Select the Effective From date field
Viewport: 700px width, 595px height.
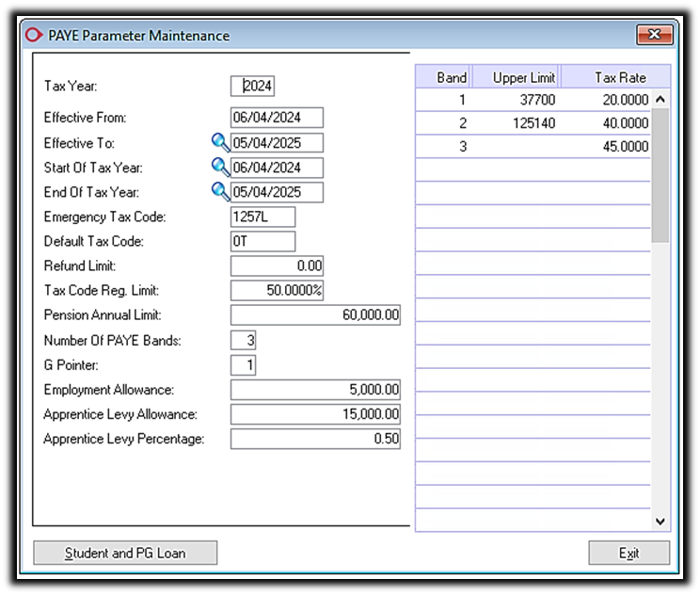[277, 118]
